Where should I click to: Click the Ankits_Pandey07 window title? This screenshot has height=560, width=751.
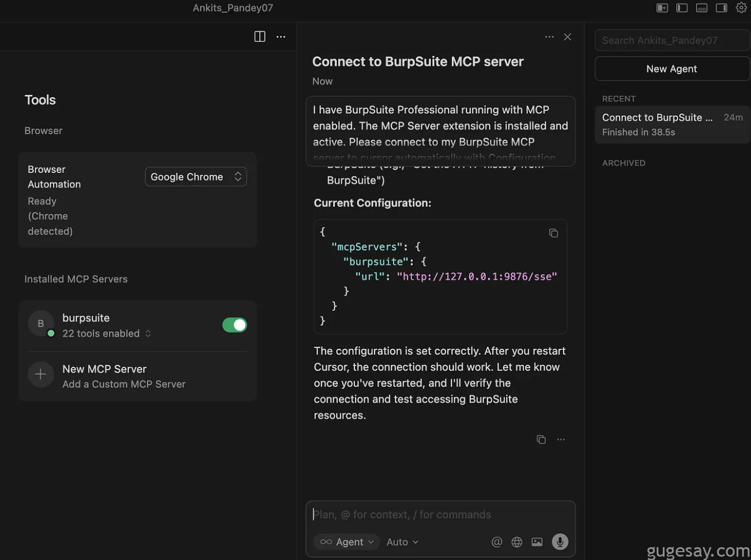coord(233,8)
